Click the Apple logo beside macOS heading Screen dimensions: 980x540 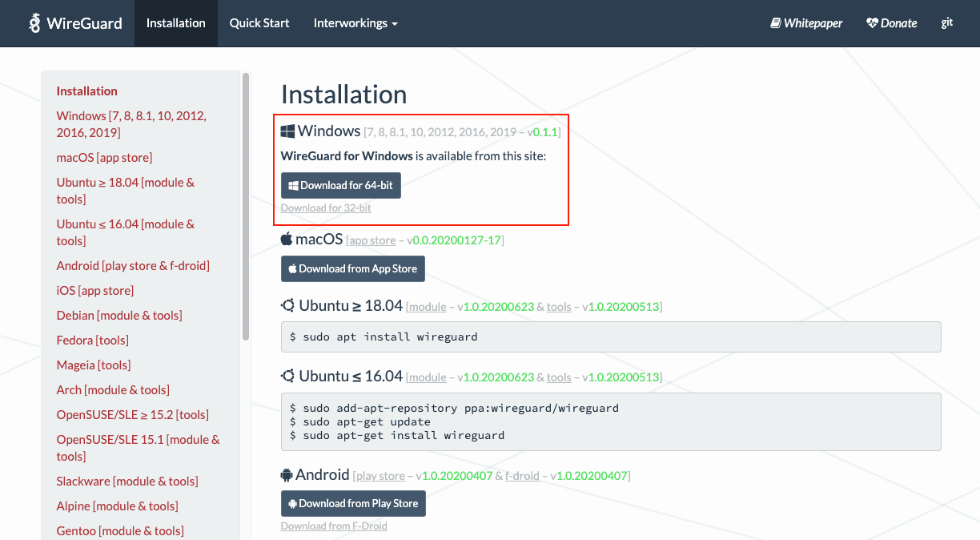point(287,240)
